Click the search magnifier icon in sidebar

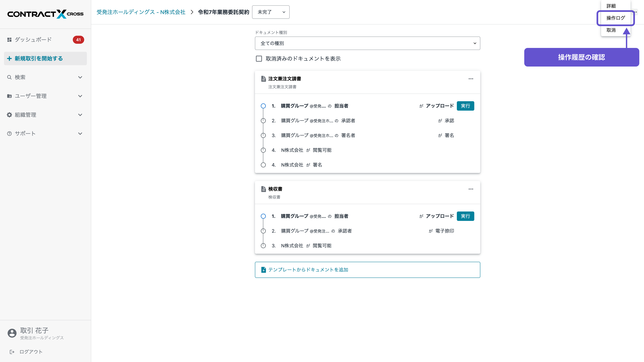[x=9, y=77]
